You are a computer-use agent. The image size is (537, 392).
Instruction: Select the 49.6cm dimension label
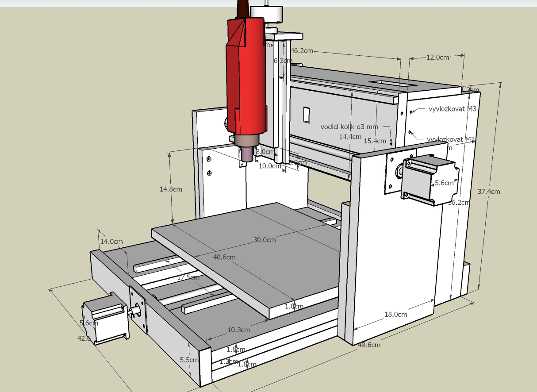(369, 345)
